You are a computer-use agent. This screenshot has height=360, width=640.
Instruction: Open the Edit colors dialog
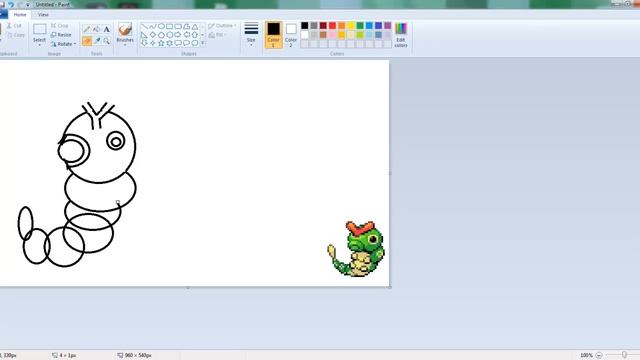401,35
